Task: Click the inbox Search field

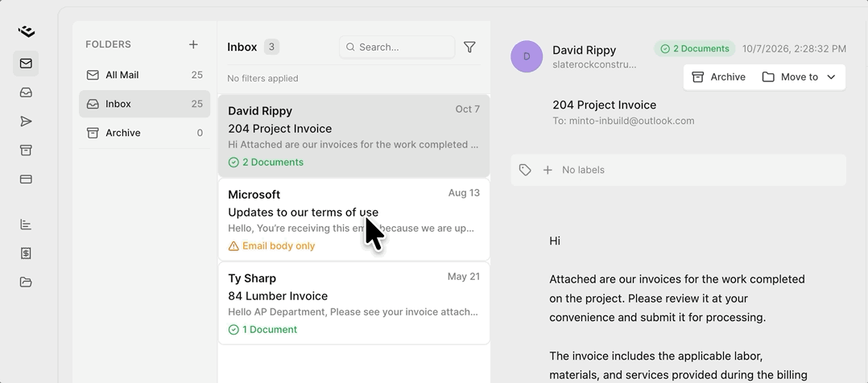Action: coord(397,47)
